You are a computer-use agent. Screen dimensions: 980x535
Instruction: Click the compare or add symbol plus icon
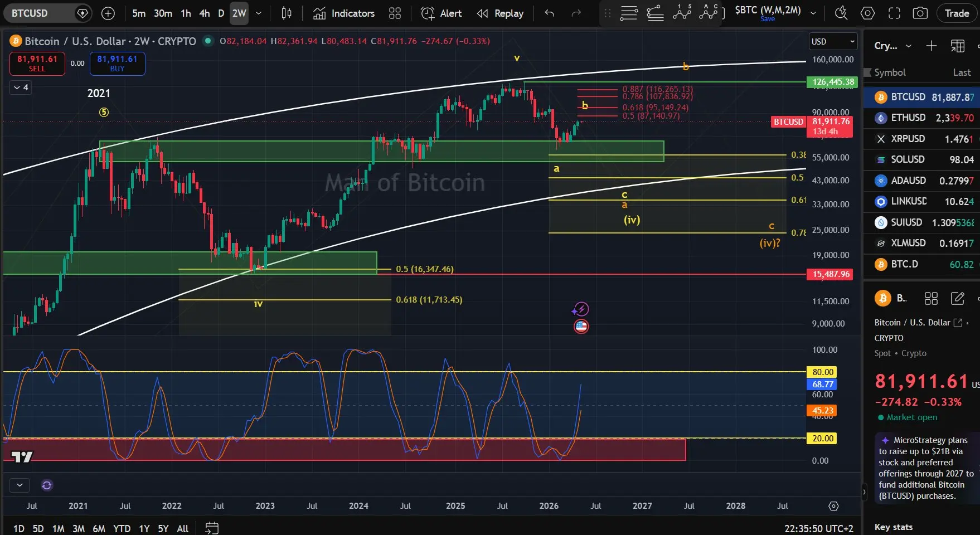click(108, 13)
